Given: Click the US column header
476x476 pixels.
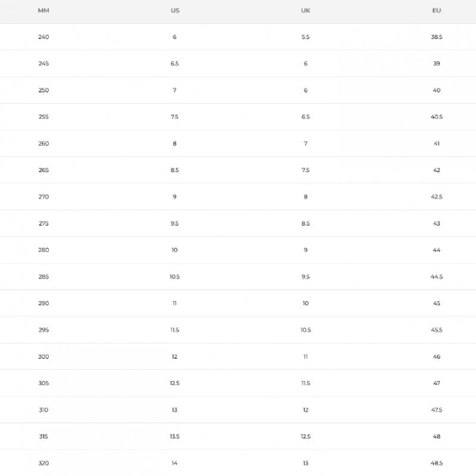Looking at the screenshot, I should tap(174, 11).
